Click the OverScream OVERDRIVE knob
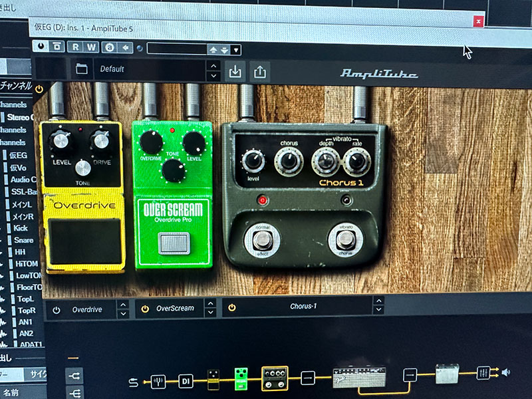The height and width of the screenshot is (399, 532). point(152,142)
